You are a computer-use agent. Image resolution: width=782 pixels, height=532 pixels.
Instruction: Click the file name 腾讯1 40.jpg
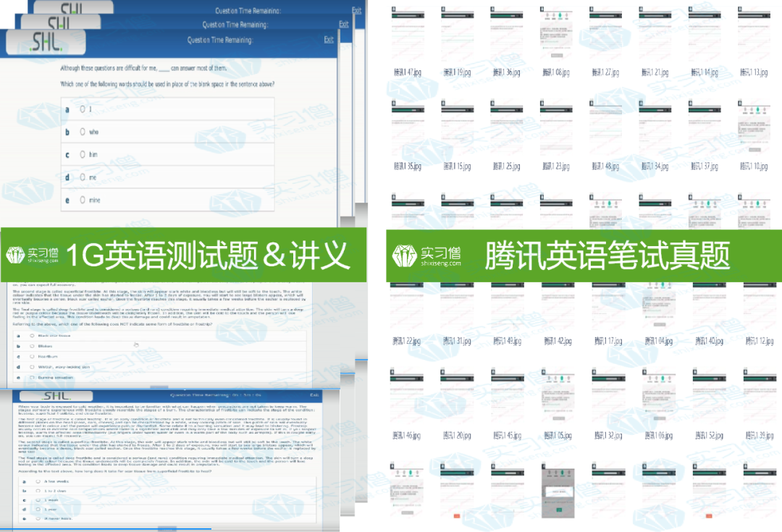[709, 341]
